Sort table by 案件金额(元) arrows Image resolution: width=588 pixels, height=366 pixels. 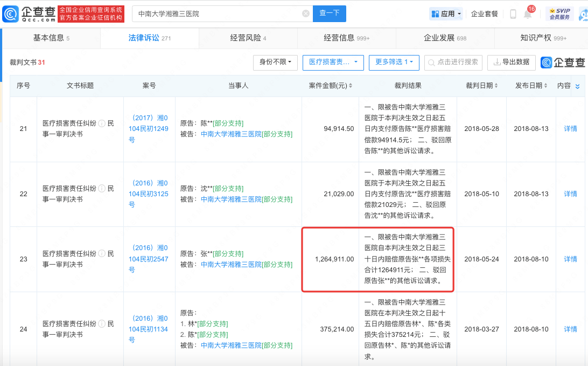(351, 86)
